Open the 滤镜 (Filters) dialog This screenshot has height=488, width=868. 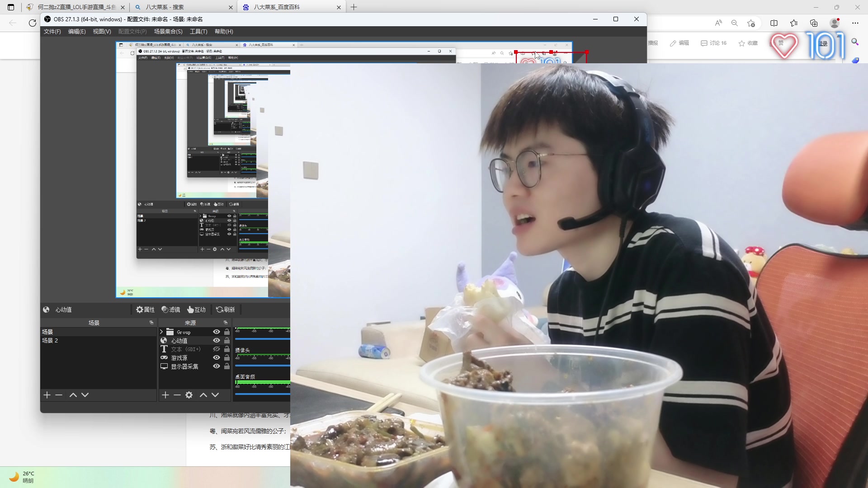coord(170,310)
